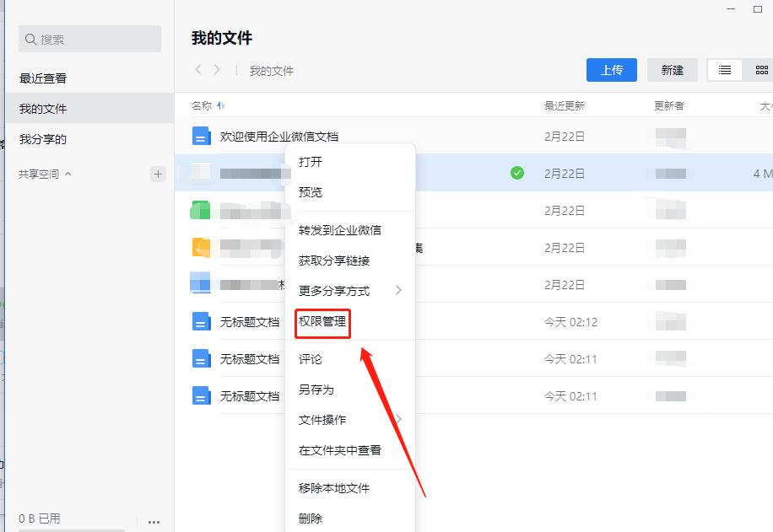Screen dimensions: 773x532
Task: Switch to grid view layout
Action: (x=760, y=70)
